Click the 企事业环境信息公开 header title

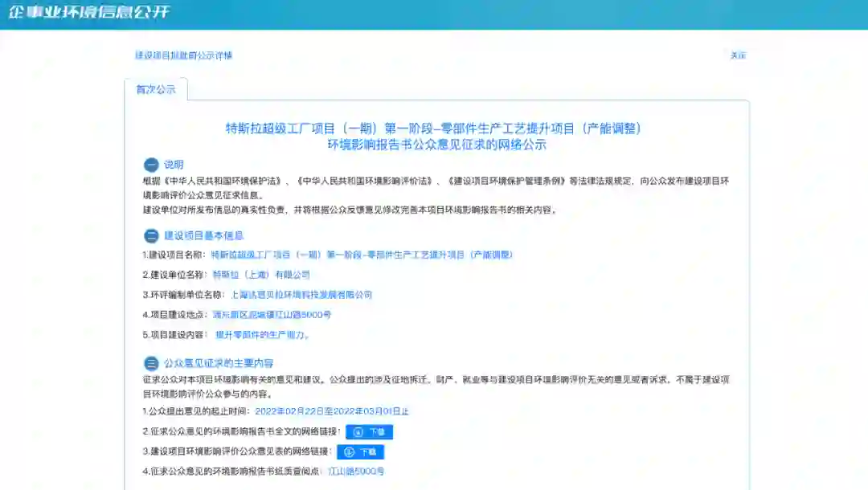coord(89,11)
